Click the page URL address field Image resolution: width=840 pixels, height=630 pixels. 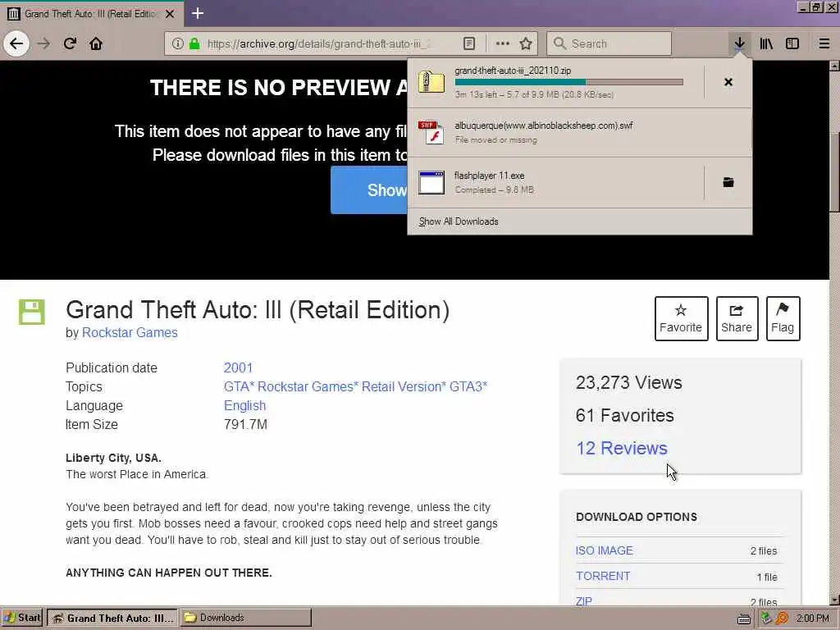coord(319,43)
